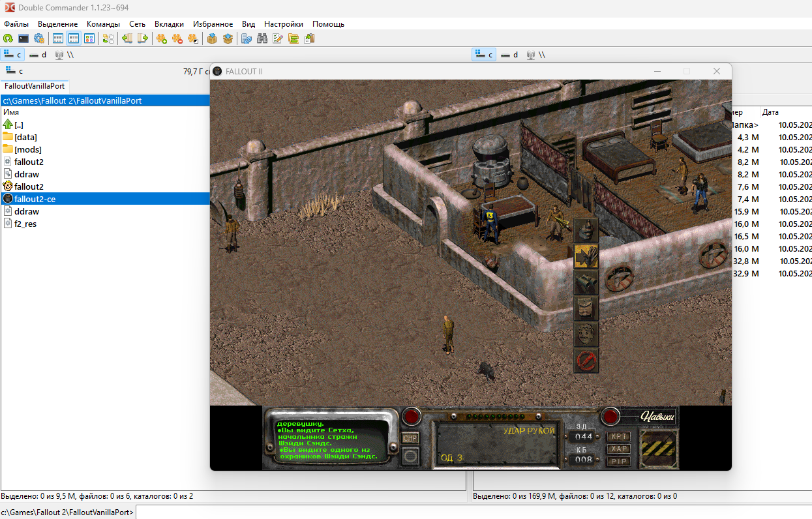The height and width of the screenshot is (519, 812).
Task: Select drive c in the left panel
Action: pos(14,55)
